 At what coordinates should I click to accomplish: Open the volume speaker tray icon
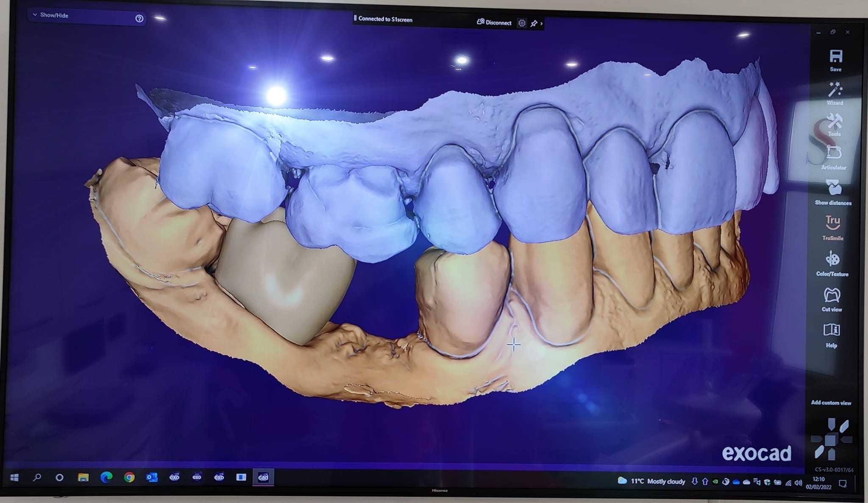pyautogui.click(x=798, y=483)
